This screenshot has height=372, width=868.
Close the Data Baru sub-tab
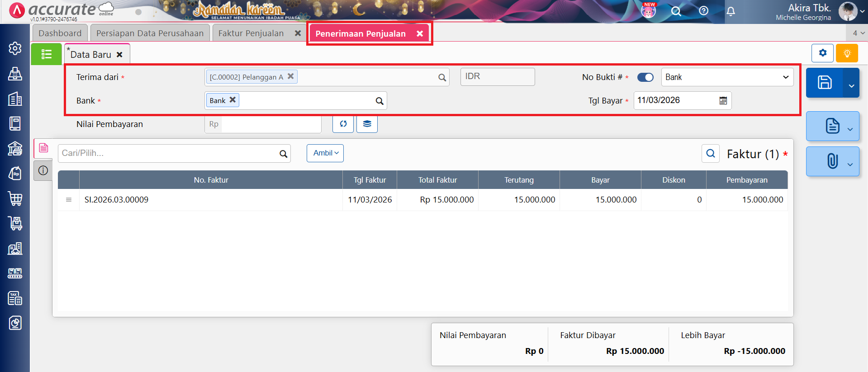[119, 55]
